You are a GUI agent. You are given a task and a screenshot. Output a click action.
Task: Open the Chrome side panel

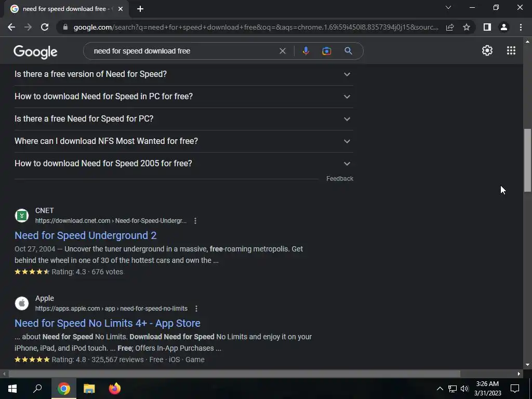point(487,27)
